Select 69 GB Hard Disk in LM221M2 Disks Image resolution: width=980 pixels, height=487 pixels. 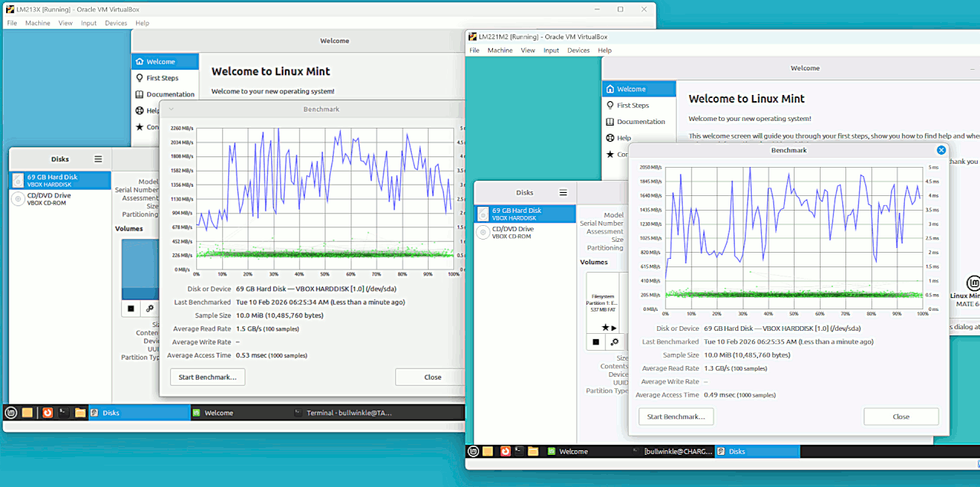524,214
